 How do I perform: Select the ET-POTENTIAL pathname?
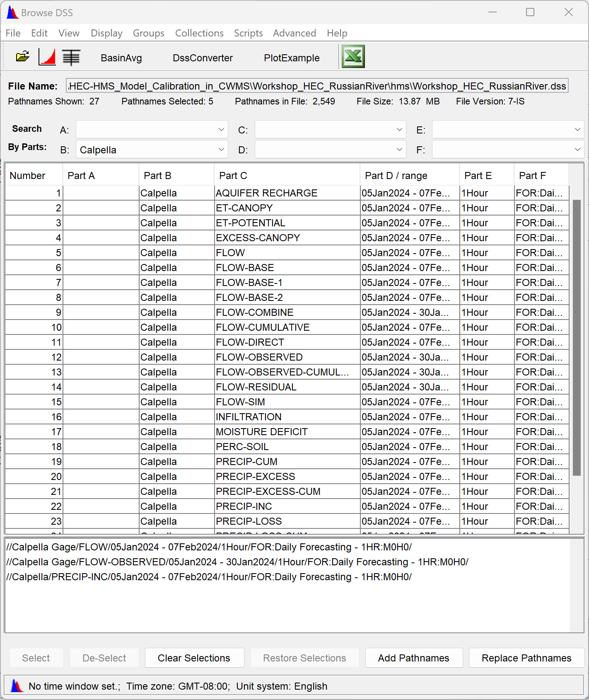pos(287,223)
